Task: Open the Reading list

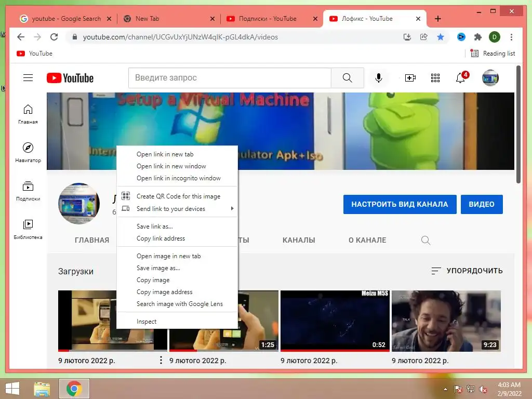Action: point(493,54)
